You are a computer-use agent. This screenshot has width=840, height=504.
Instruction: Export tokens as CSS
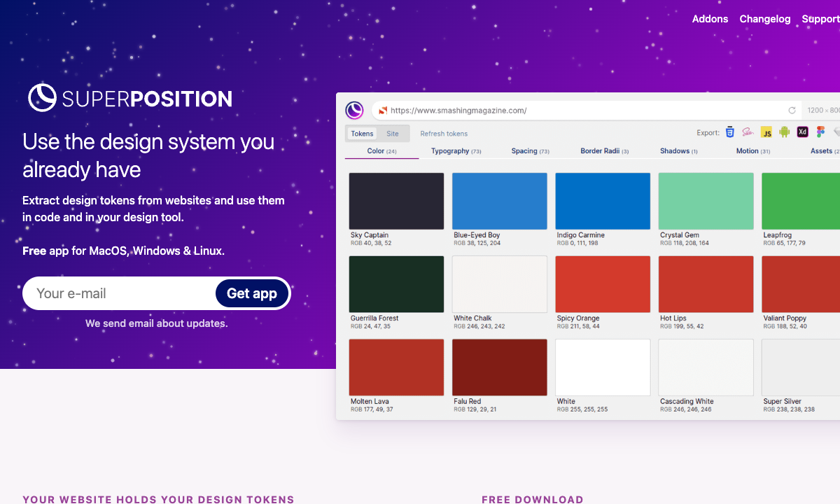pyautogui.click(x=730, y=132)
